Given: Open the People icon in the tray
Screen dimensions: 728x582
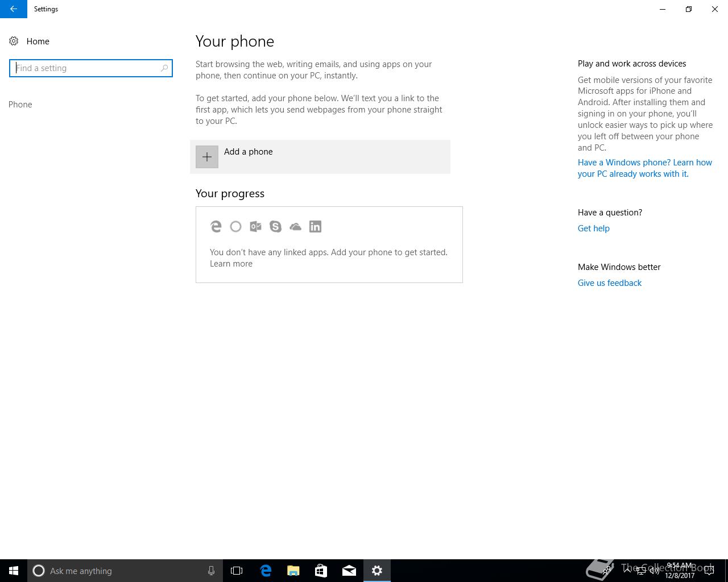Looking at the screenshot, I should 607,571.
